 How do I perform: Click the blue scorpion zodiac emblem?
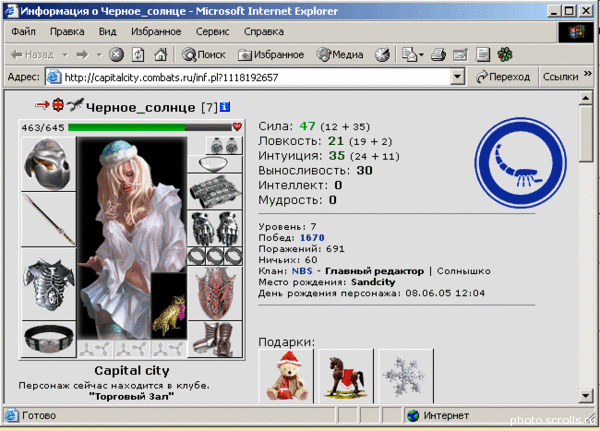click(x=520, y=163)
